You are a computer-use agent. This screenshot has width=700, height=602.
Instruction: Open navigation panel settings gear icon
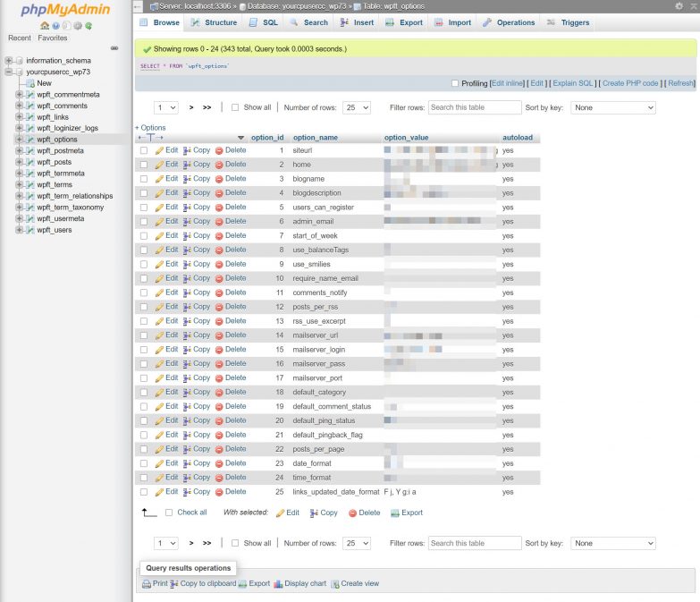(76, 26)
